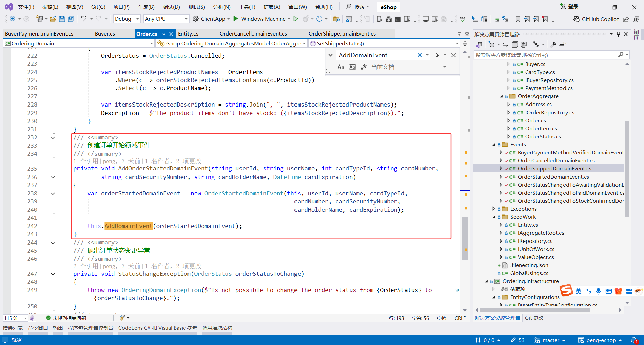
Task: Clear all bookmarks
Action: point(545,19)
